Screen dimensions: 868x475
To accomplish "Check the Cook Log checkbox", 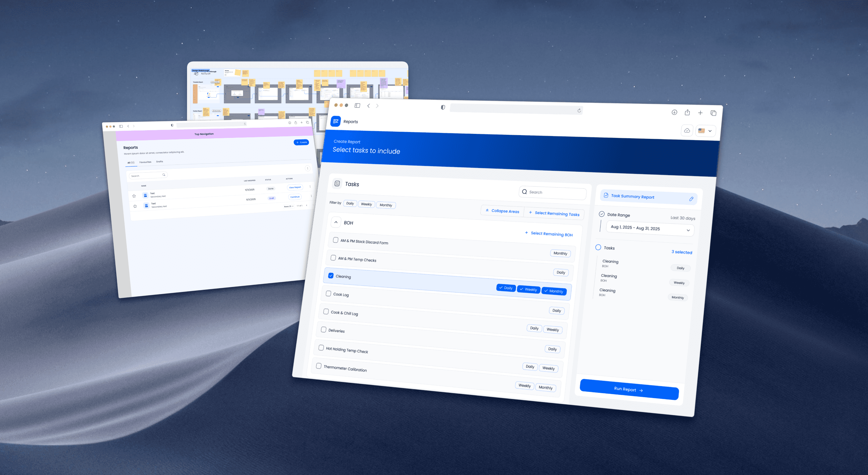I will pyautogui.click(x=328, y=293).
